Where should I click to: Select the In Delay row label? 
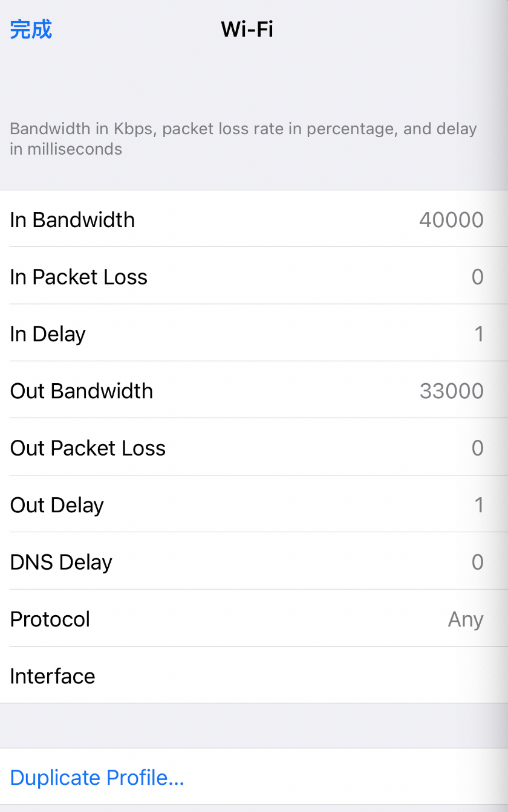(48, 333)
